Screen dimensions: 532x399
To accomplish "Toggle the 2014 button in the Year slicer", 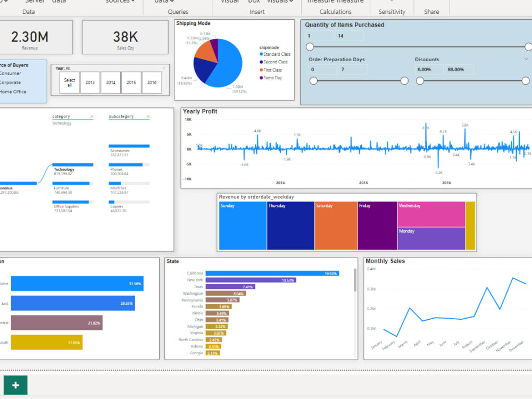I will click(110, 82).
